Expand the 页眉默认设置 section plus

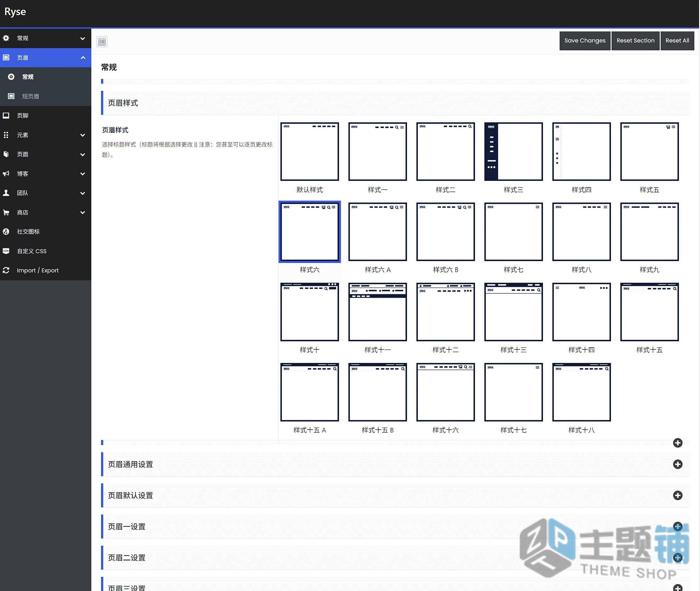click(678, 495)
